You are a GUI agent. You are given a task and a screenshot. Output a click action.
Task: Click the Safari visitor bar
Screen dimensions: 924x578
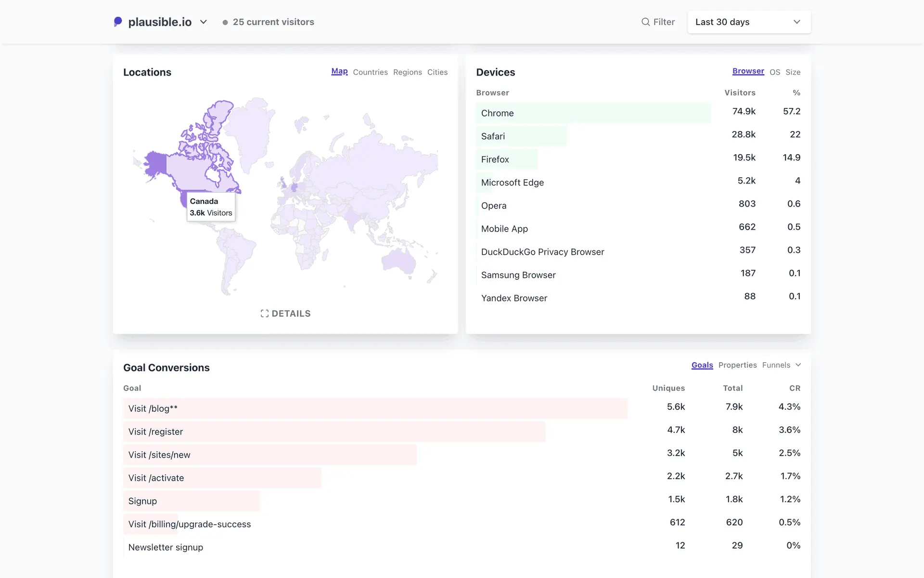click(x=521, y=136)
